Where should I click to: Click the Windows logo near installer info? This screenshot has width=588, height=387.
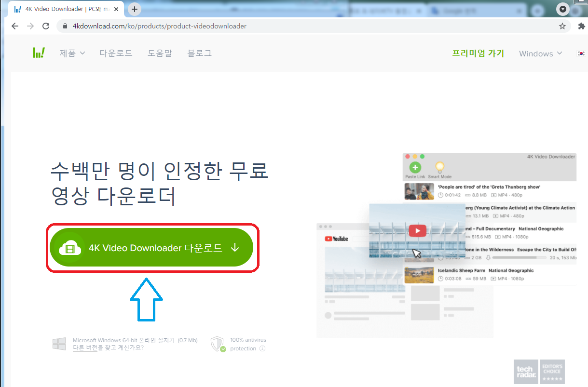59,344
